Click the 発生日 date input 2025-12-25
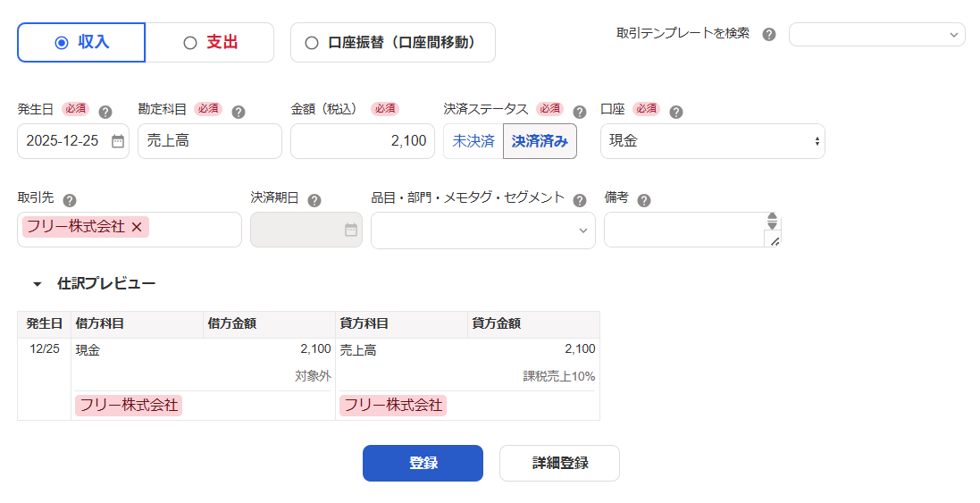The height and width of the screenshot is (503, 980). point(73,141)
